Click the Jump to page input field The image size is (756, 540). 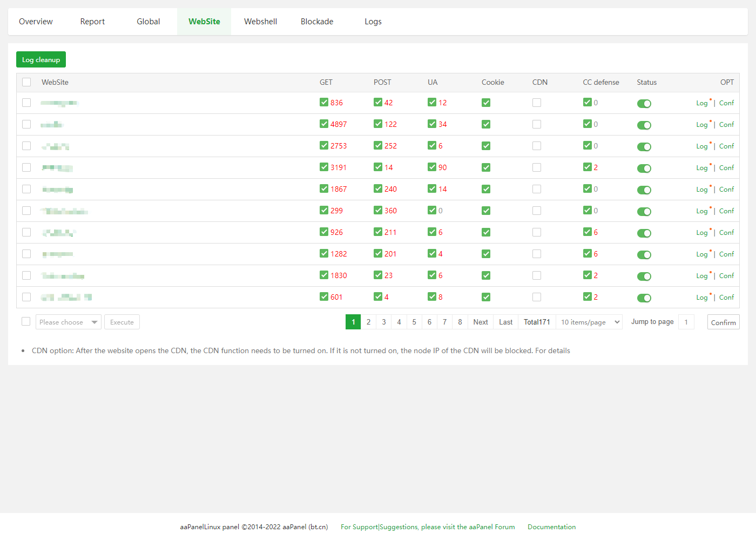[686, 322]
